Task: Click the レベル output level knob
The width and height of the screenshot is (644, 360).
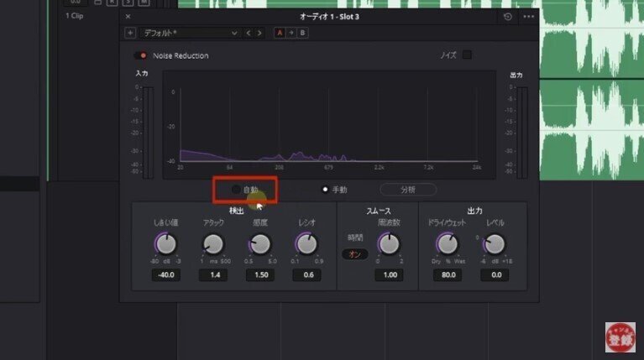Action: tap(495, 244)
